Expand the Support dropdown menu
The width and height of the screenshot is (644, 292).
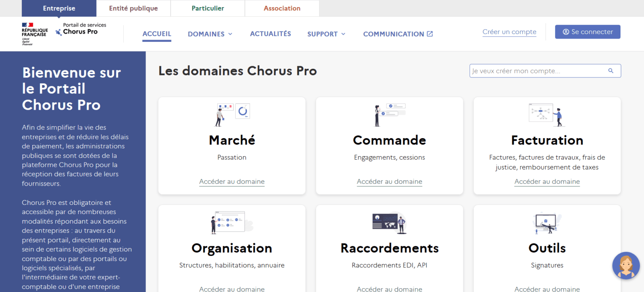point(326,34)
